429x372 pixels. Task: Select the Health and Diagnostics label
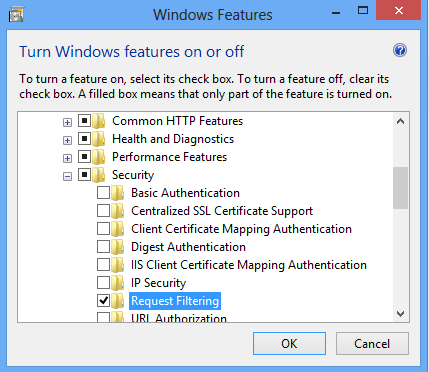click(173, 139)
